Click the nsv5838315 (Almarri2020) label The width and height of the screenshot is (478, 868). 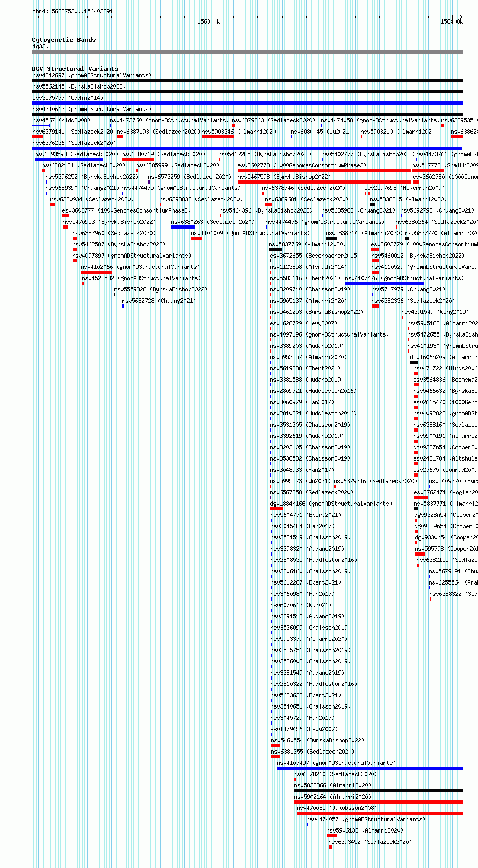tap(408, 199)
